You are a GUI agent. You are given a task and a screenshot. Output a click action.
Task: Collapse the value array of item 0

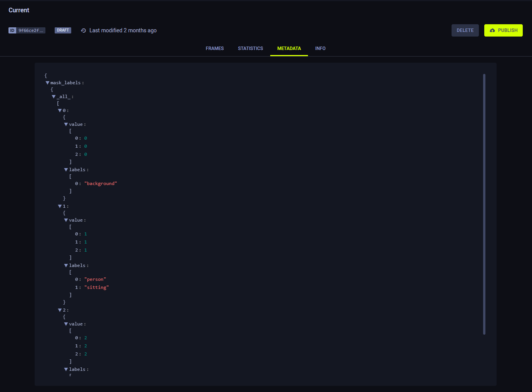click(x=66, y=124)
